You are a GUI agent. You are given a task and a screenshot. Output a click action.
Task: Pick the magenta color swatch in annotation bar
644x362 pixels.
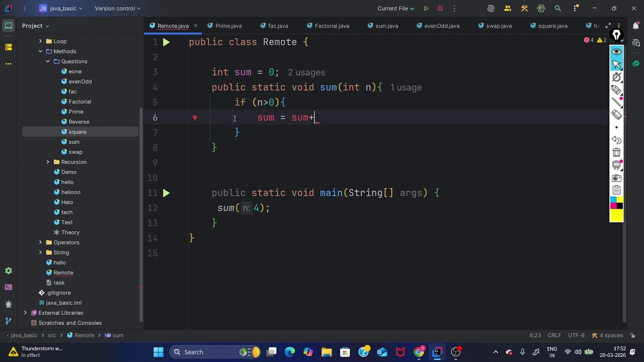click(613, 206)
